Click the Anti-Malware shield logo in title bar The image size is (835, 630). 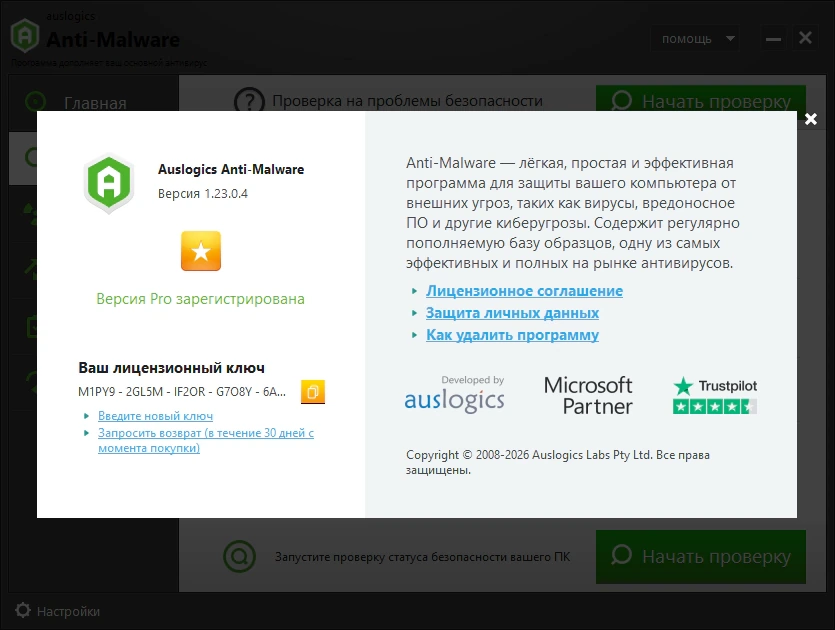(24, 35)
